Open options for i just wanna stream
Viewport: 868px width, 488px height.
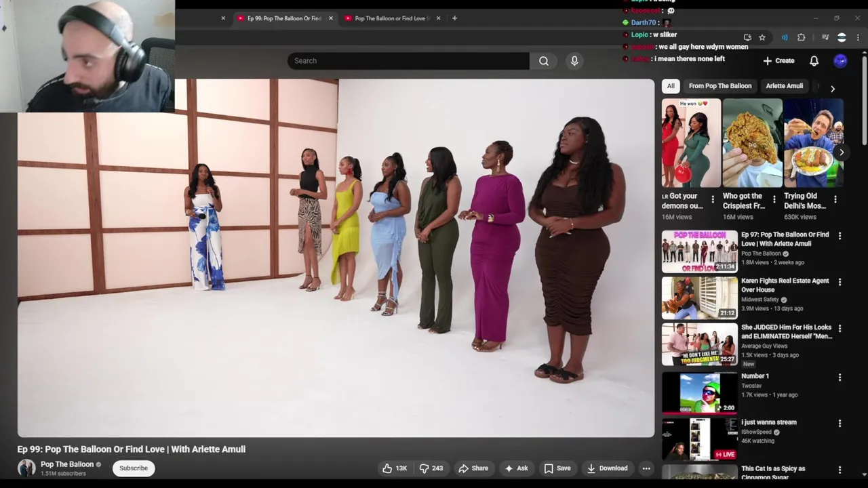pos(840,424)
